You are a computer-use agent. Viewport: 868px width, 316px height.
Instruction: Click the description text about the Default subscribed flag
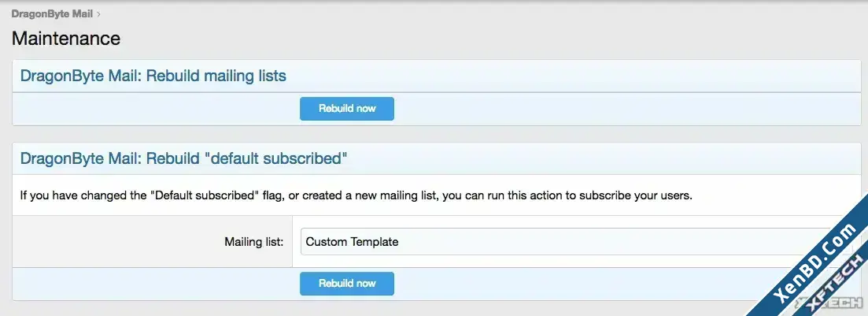[356, 195]
